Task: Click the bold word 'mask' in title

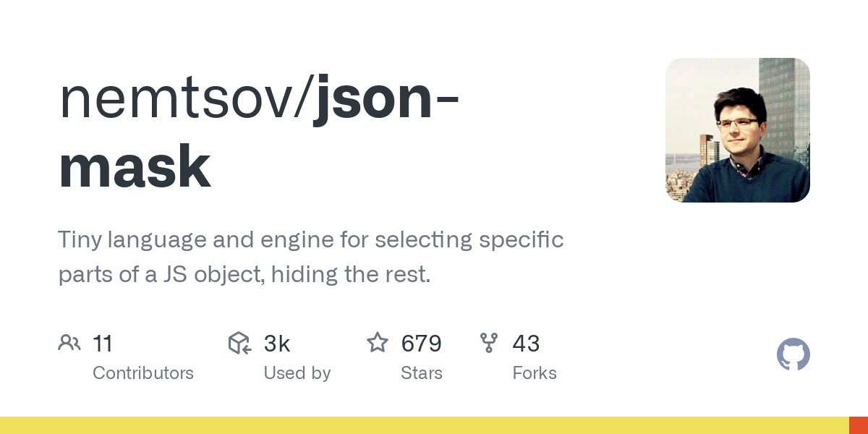Action: 135,166
